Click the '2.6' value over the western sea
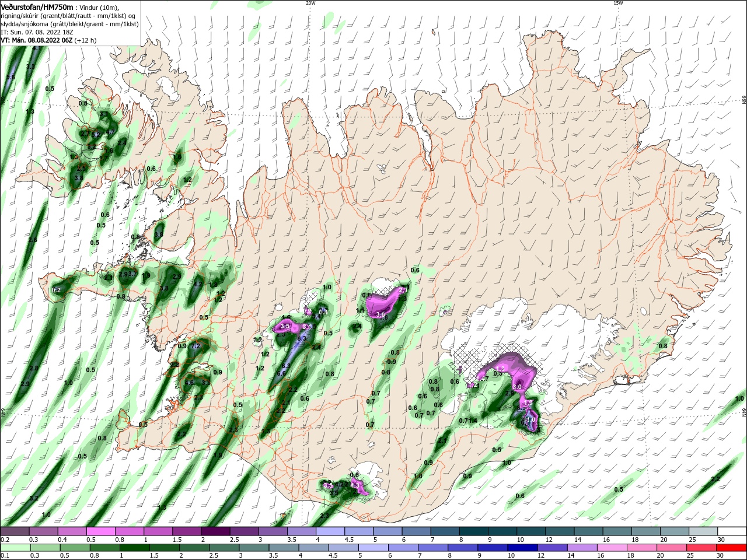This screenshot has height=560, width=747. 33,240
